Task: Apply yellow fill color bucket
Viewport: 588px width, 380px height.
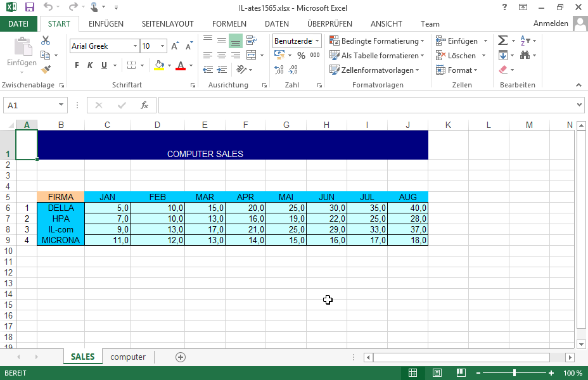Action: click(159, 65)
